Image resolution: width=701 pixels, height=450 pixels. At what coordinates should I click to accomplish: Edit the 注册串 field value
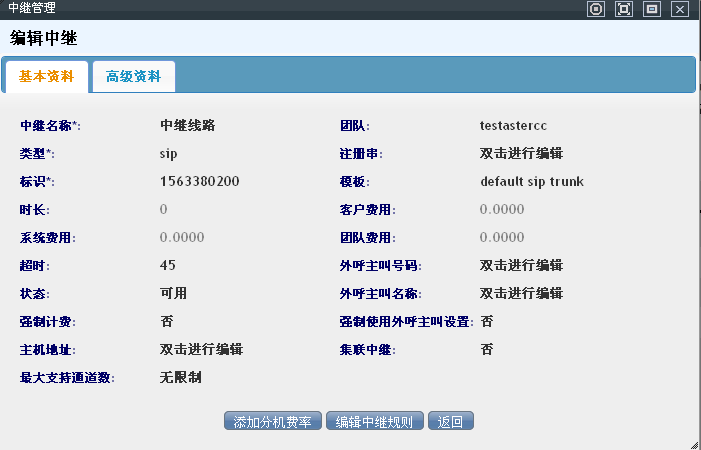pos(521,154)
